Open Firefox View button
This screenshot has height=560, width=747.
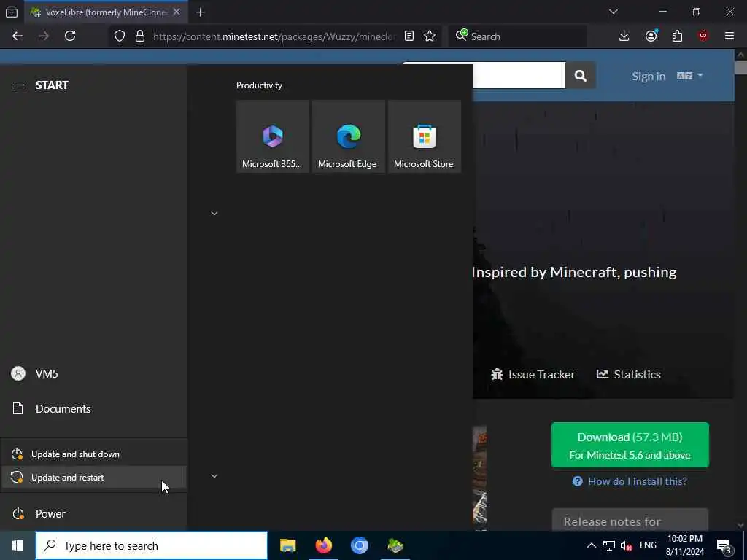point(12,12)
